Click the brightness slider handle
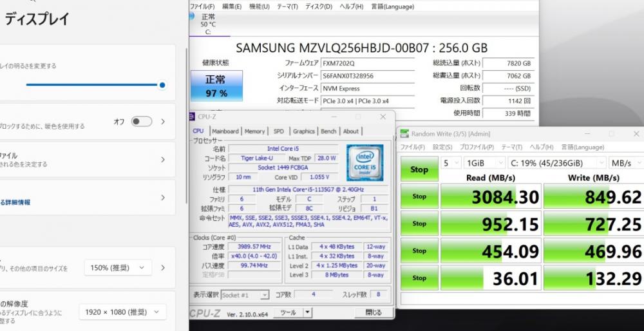 tap(162, 85)
